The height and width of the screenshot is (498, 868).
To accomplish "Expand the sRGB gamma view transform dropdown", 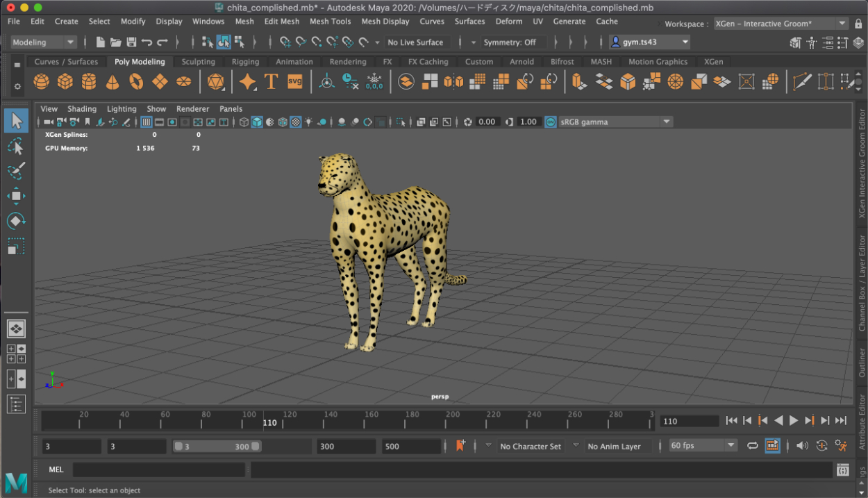I will coord(667,122).
